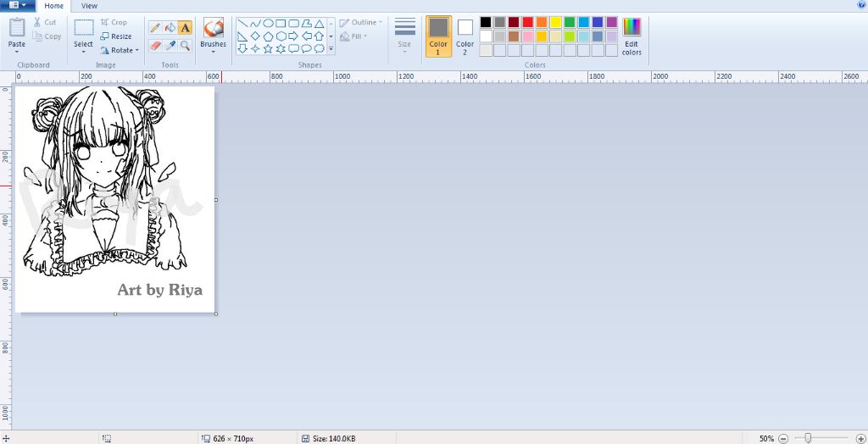Select the Pencil tool
This screenshot has height=444, width=868.
(156, 27)
